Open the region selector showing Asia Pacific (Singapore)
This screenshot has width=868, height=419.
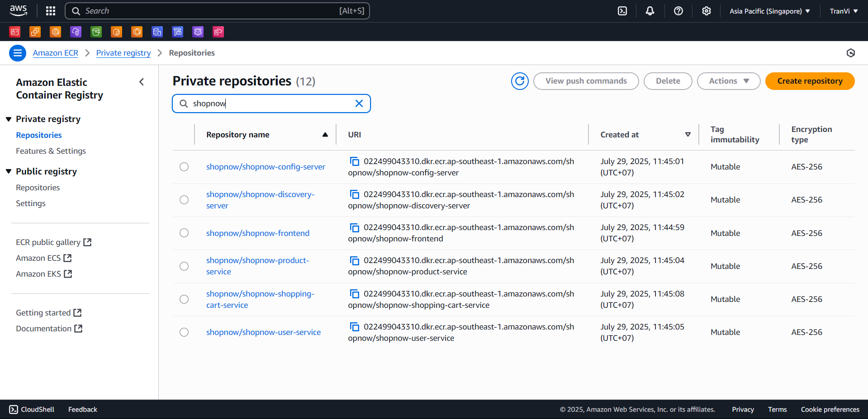click(769, 10)
